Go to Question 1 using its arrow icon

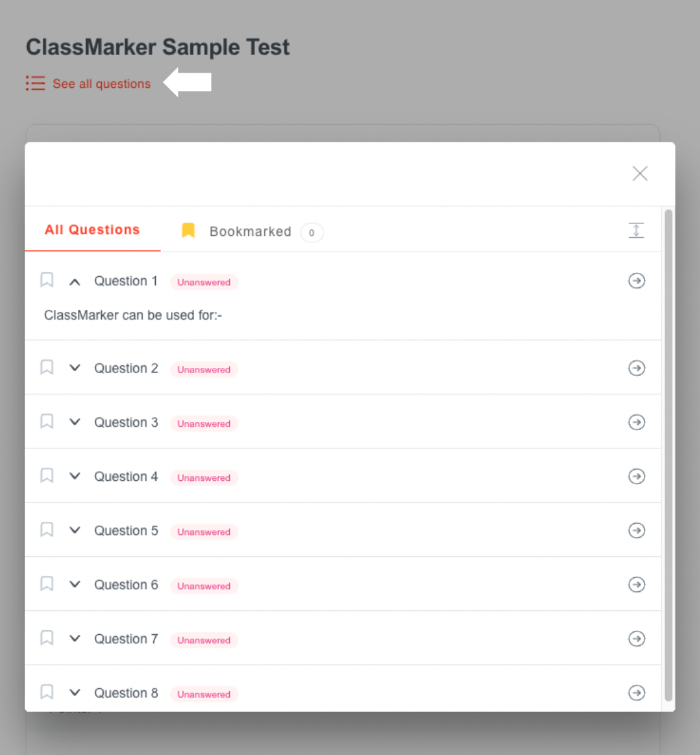click(x=636, y=281)
